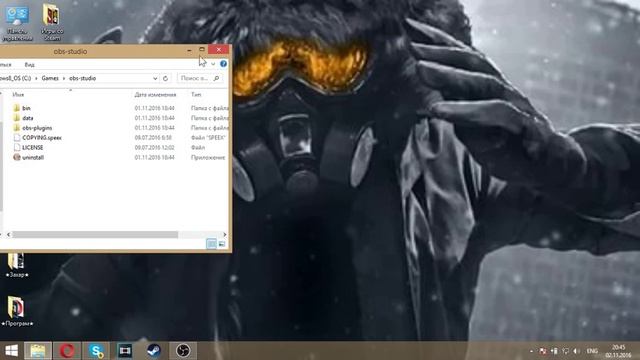Viewport: 640px width, 360px height.
Task: Minimize the obs-studio Explorer window
Action: point(189,50)
